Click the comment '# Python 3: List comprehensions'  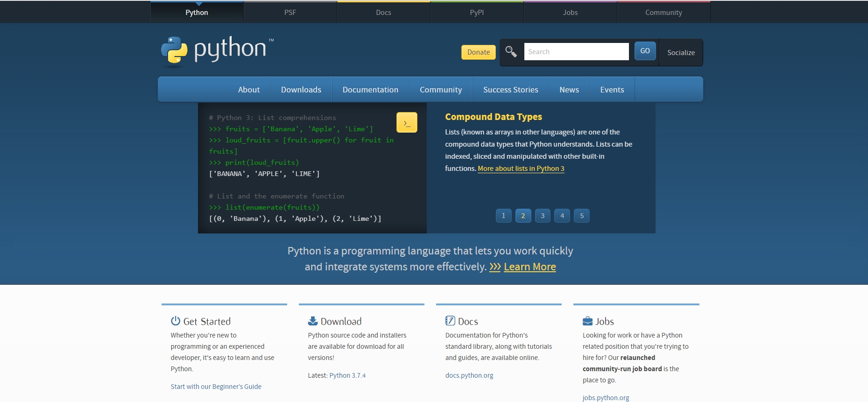point(273,118)
